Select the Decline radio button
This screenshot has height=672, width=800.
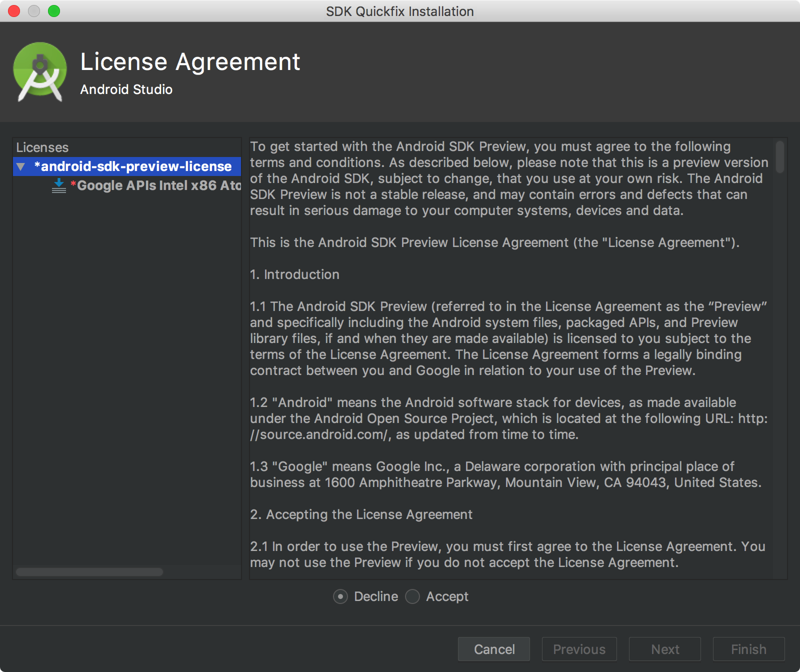point(340,596)
